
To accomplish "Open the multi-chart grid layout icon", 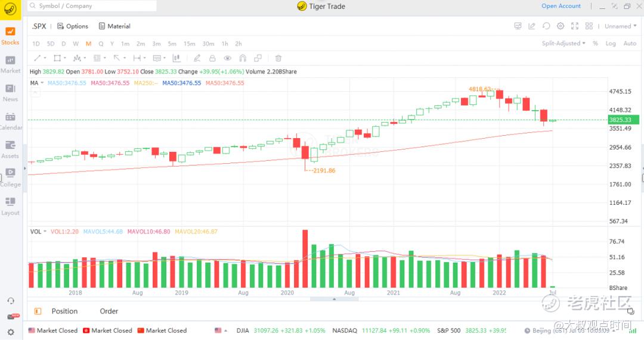I will 589,26.
